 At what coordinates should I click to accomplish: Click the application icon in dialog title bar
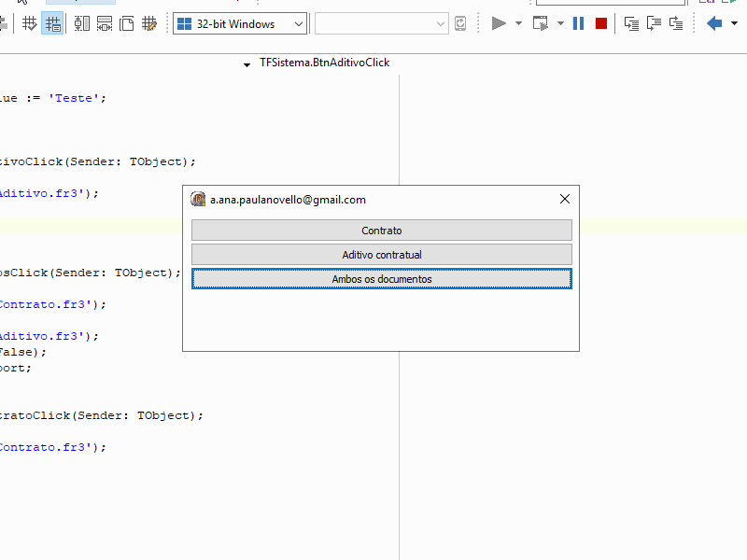tap(198, 199)
